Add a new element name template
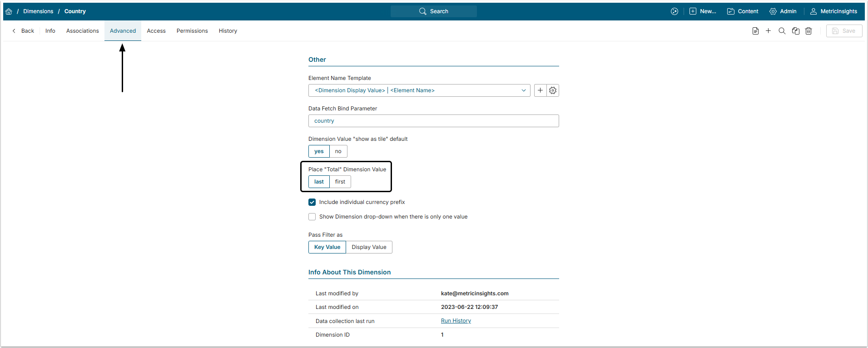The height and width of the screenshot is (348, 868). pyautogui.click(x=540, y=90)
